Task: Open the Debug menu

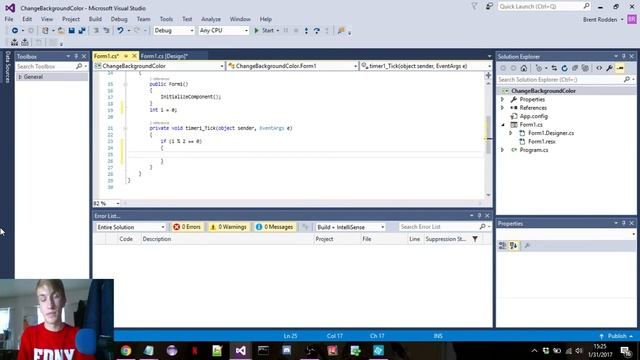Action: (119, 19)
